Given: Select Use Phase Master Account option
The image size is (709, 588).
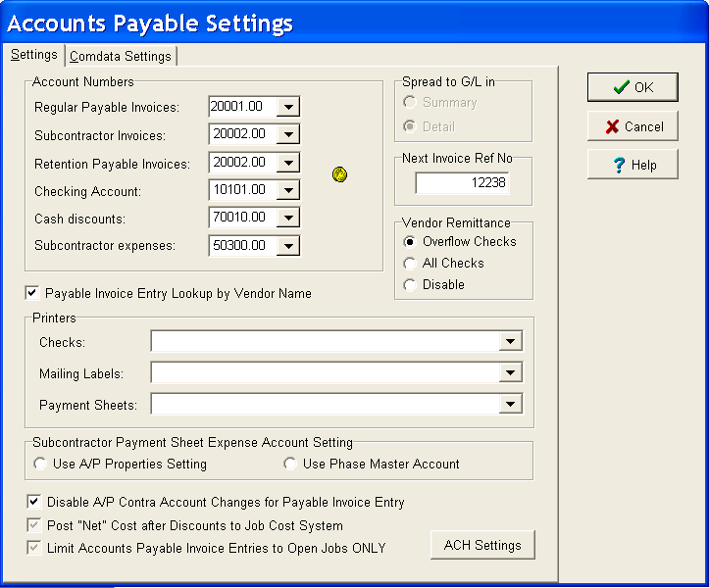Looking at the screenshot, I should tap(290, 464).
